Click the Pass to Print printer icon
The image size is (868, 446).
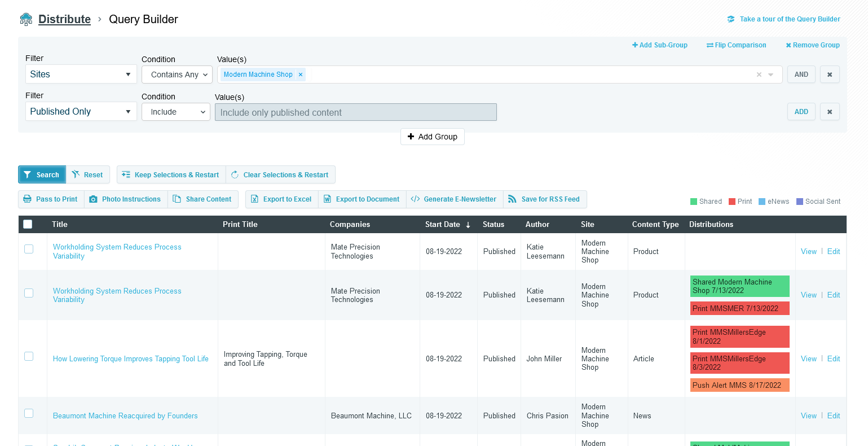point(28,199)
